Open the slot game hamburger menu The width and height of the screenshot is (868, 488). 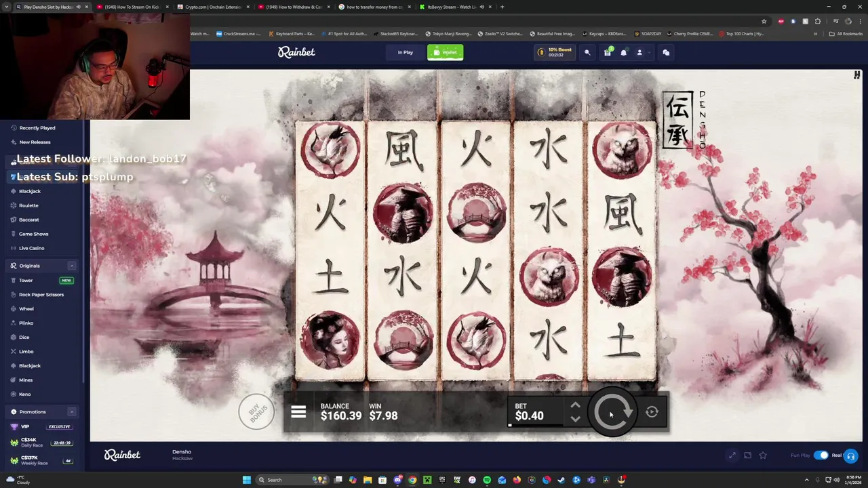[x=298, y=412]
